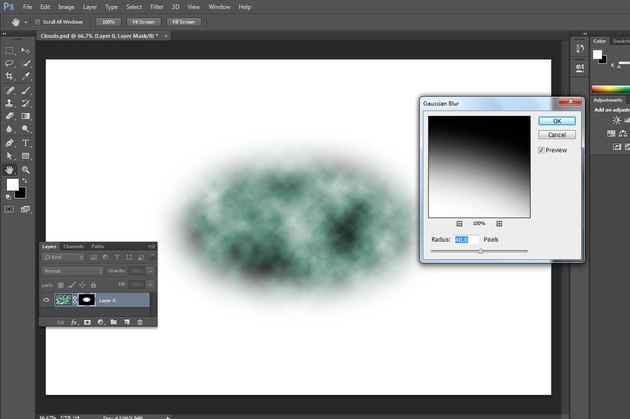This screenshot has height=419, width=630.
Task: Select the Eraser tool
Action: tap(9, 116)
